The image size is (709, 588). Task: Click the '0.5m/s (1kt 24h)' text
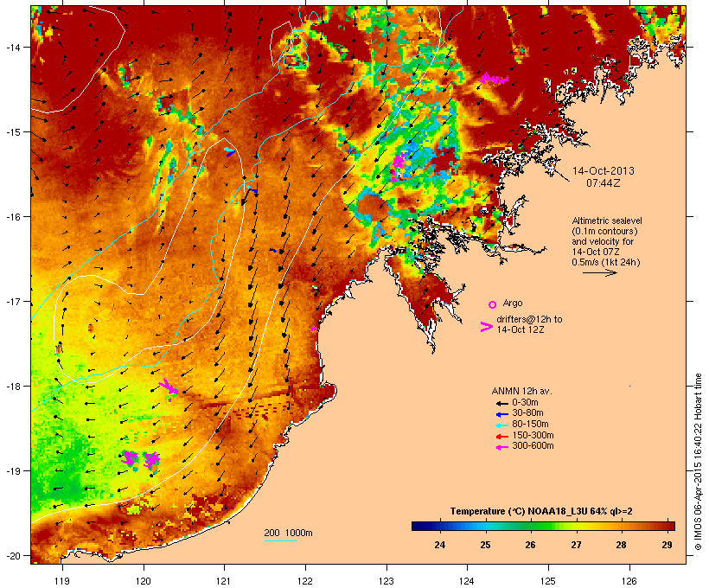(x=606, y=262)
